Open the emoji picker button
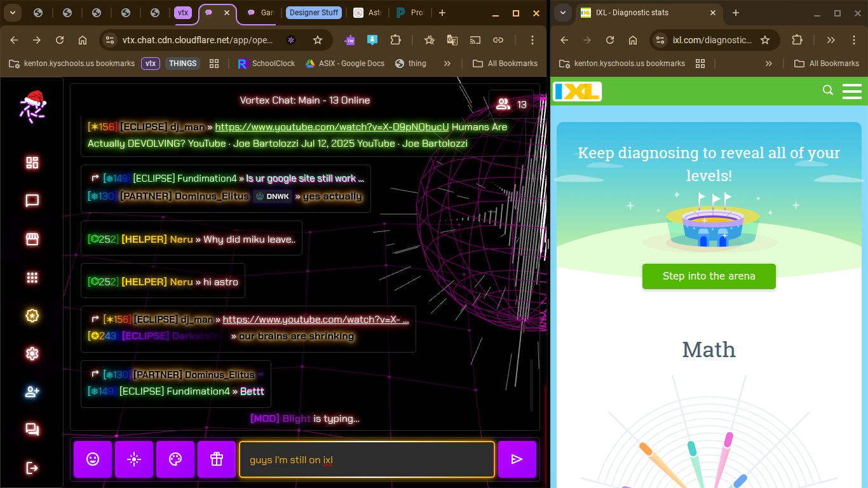Viewport: 868px width, 488px height. pyautogui.click(x=93, y=459)
